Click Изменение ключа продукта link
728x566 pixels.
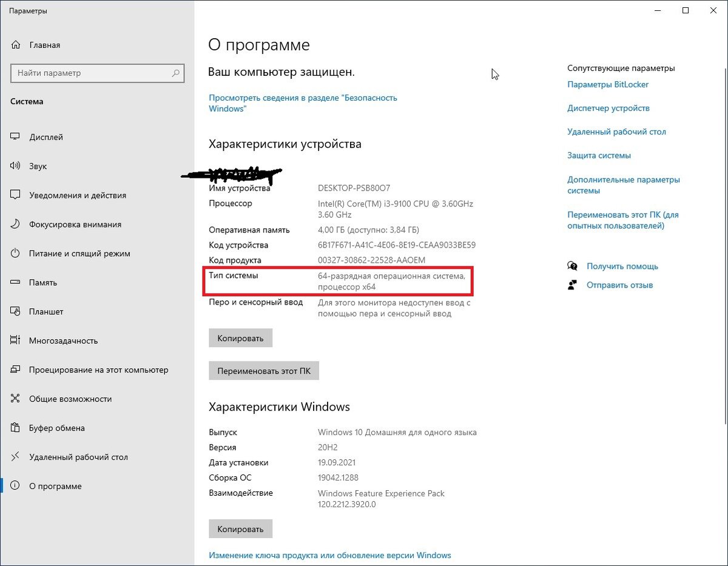coord(329,555)
